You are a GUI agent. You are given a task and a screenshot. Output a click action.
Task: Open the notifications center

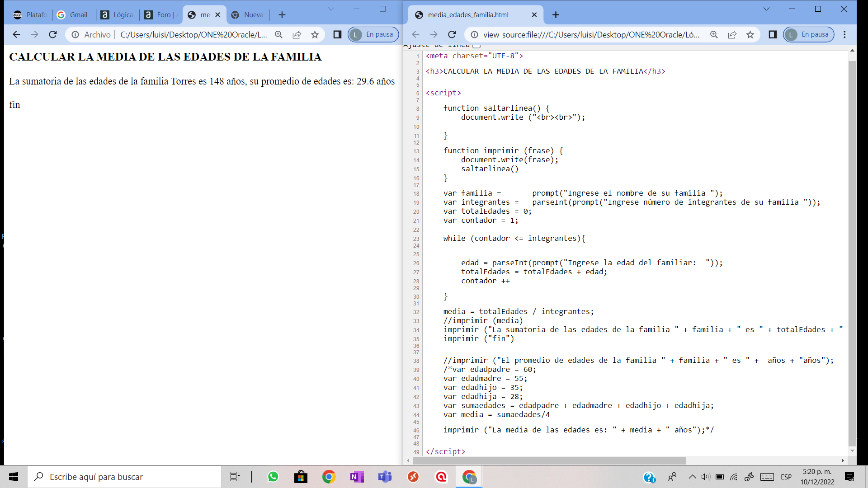coord(849,477)
